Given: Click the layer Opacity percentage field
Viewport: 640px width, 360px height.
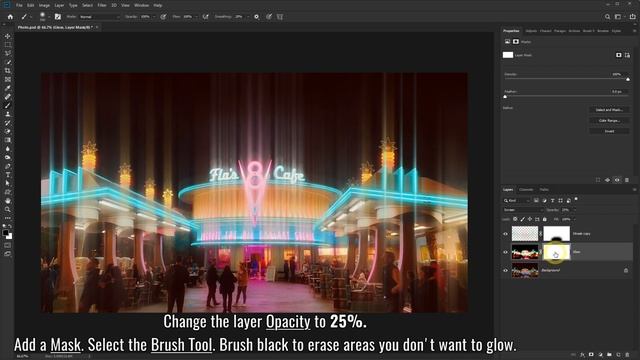Looking at the screenshot, I should pyautogui.click(x=566, y=210).
